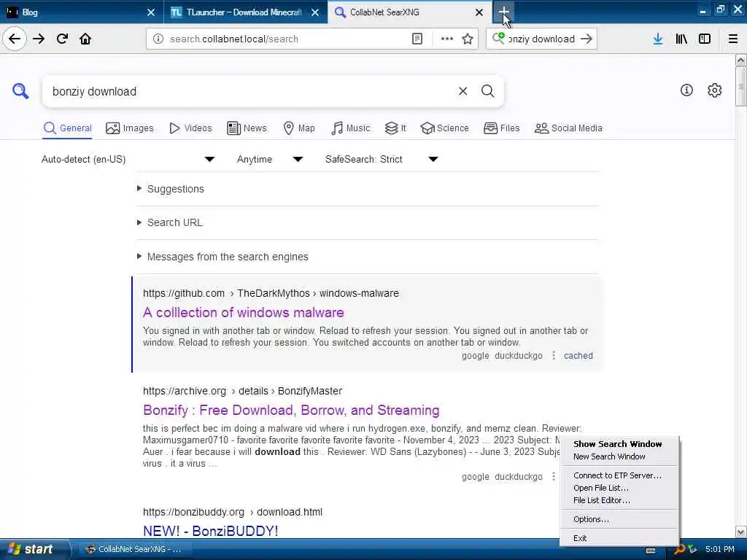This screenshot has height=560, width=747.
Task: Open the SafeSearch Strict dropdown
Action: 382,159
